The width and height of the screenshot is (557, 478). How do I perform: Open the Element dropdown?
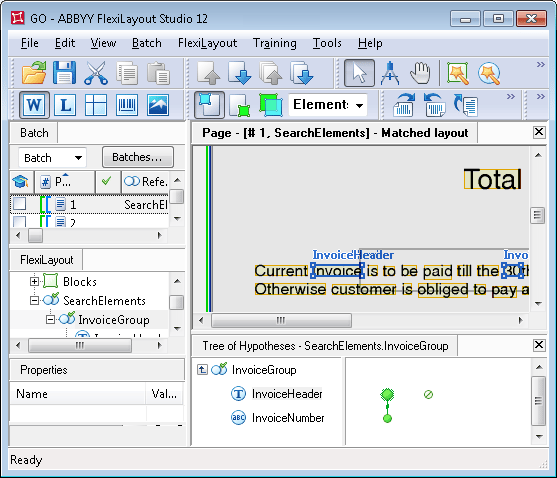(x=328, y=105)
